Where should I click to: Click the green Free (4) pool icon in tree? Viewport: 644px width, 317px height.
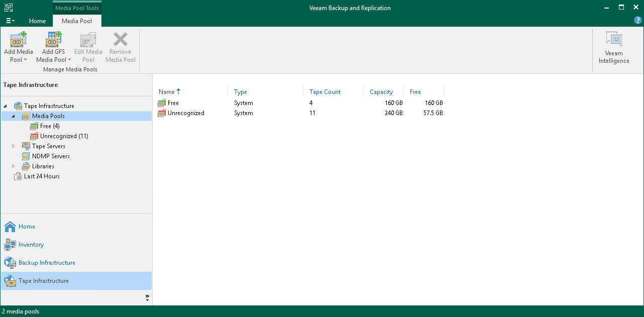tap(34, 126)
